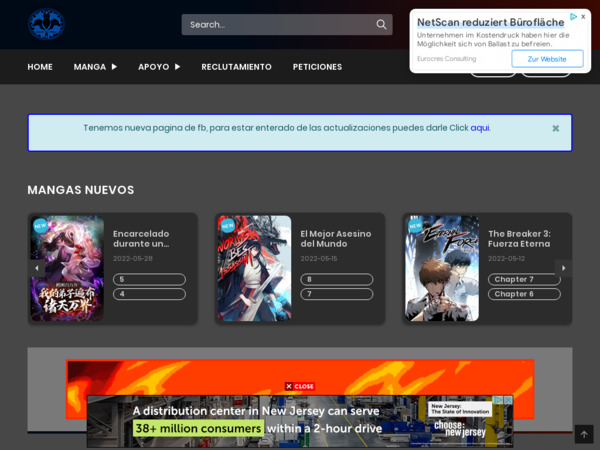Click Eurocres Consulting advertiser text
Viewport: 600px width, 450px height.
(x=447, y=59)
